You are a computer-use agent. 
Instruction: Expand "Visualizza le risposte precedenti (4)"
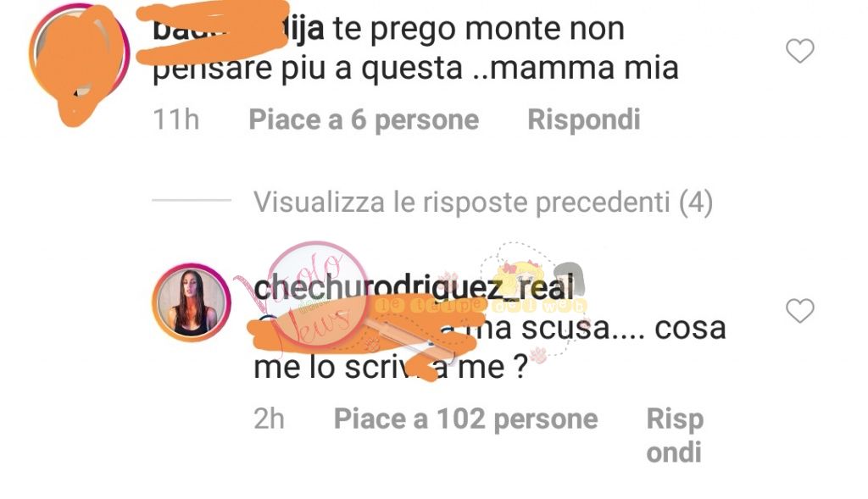click(482, 202)
